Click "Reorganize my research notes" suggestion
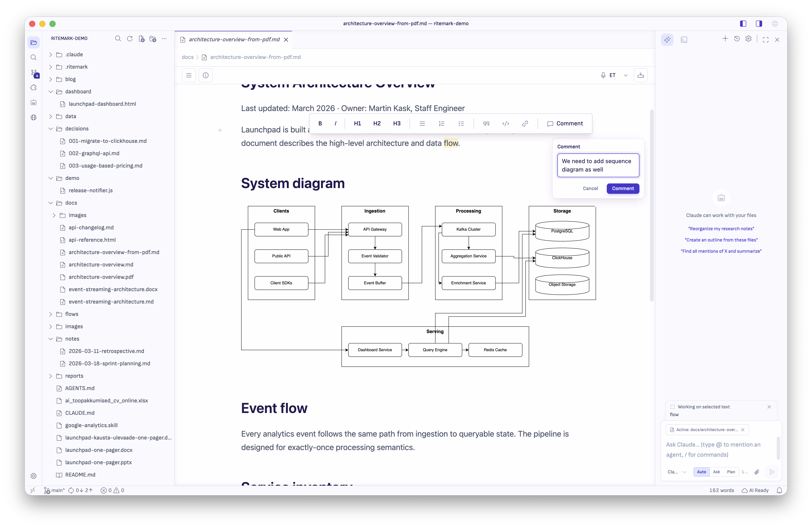812x528 pixels. tap(721, 229)
